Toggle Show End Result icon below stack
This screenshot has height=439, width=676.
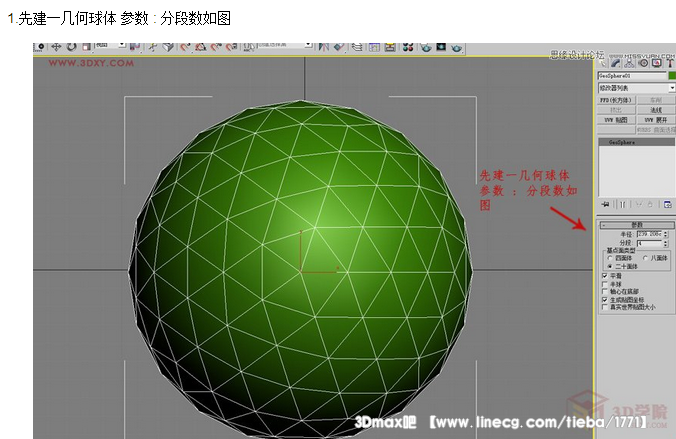(623, 204)
